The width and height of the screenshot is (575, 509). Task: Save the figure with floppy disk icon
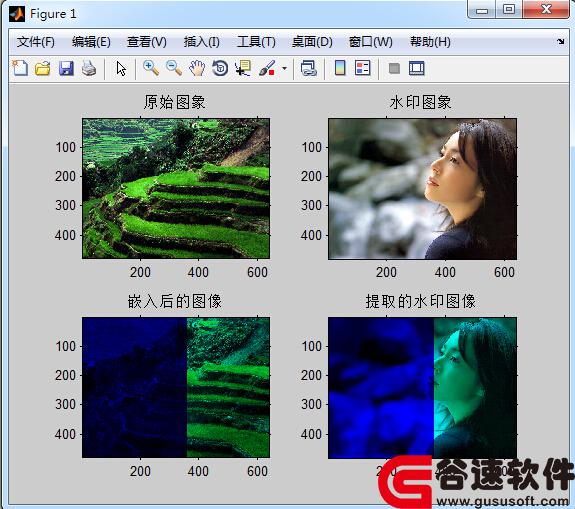(x=66, y=69)
